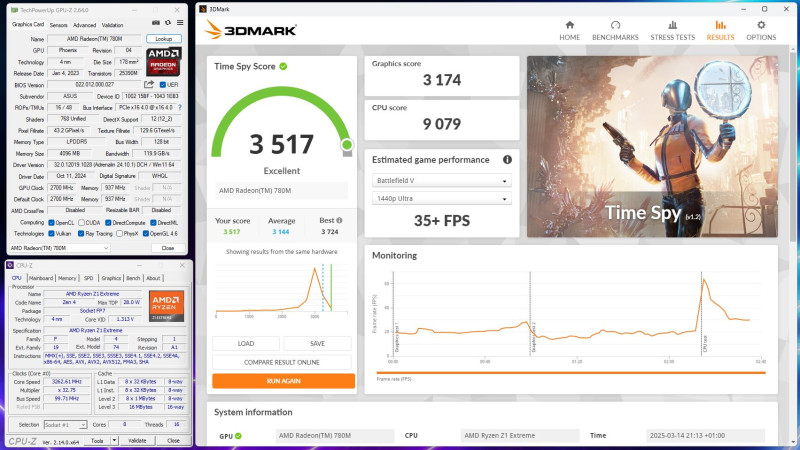Click the CPU-Z title bar app icon
Viewport: 800px width, 450px height.
[x=10, y=265]
